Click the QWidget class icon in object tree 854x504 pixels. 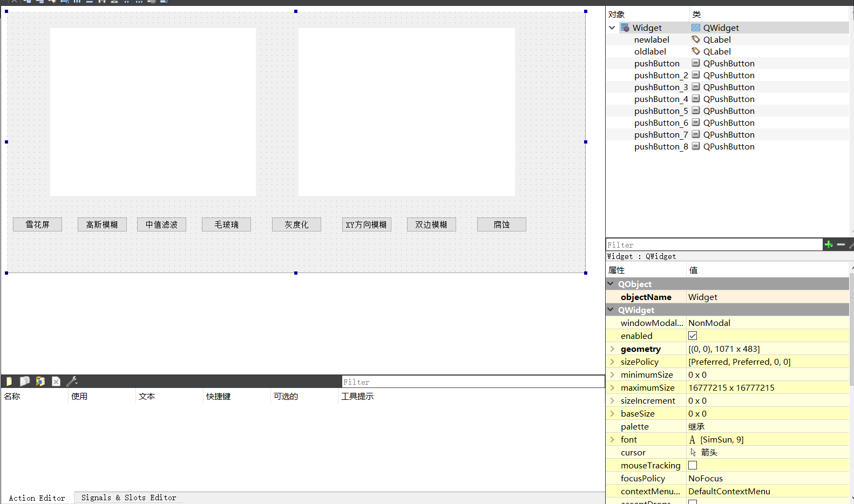[x=696, y=28]
